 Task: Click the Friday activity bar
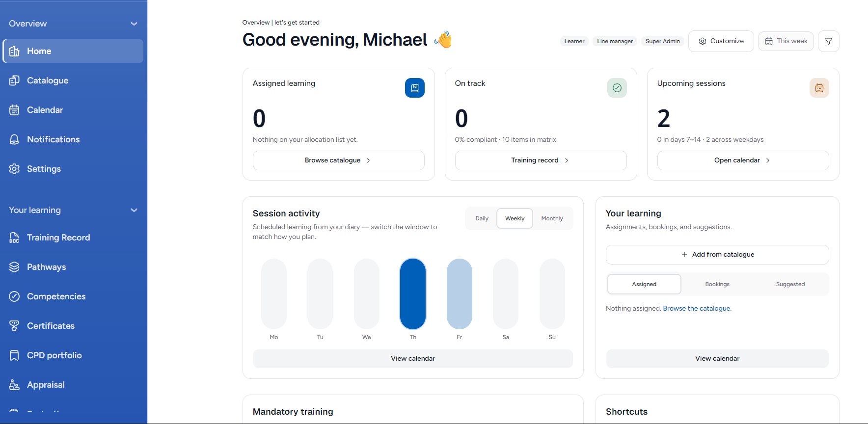pyautogui.click(x=460, y=294)
